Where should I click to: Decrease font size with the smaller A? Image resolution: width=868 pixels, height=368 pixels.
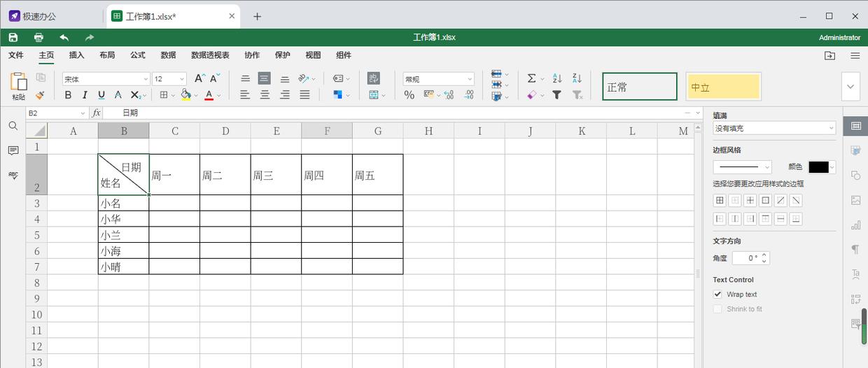coord(216,78)
